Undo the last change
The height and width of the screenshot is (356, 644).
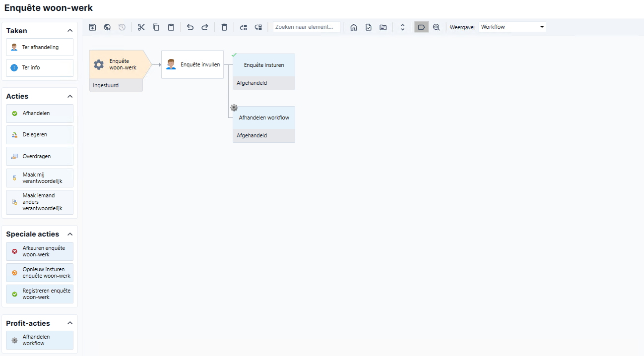point(190,27)
